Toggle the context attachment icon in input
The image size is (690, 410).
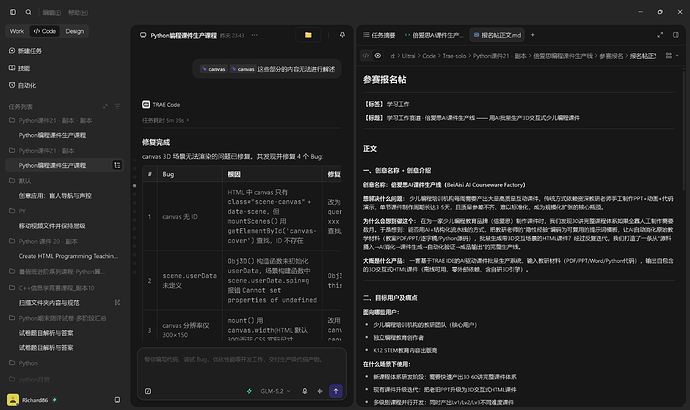[x=148, y=391]
